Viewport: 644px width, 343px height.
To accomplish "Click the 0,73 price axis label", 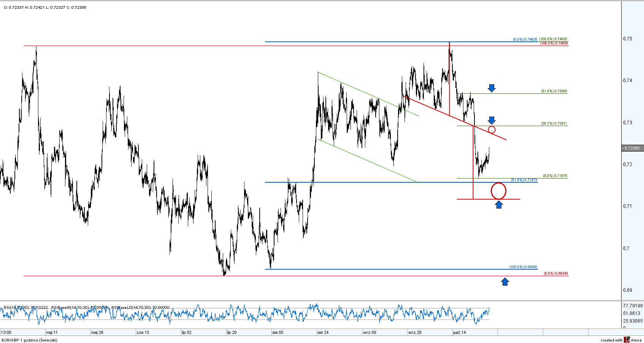I will click(627, 123).
